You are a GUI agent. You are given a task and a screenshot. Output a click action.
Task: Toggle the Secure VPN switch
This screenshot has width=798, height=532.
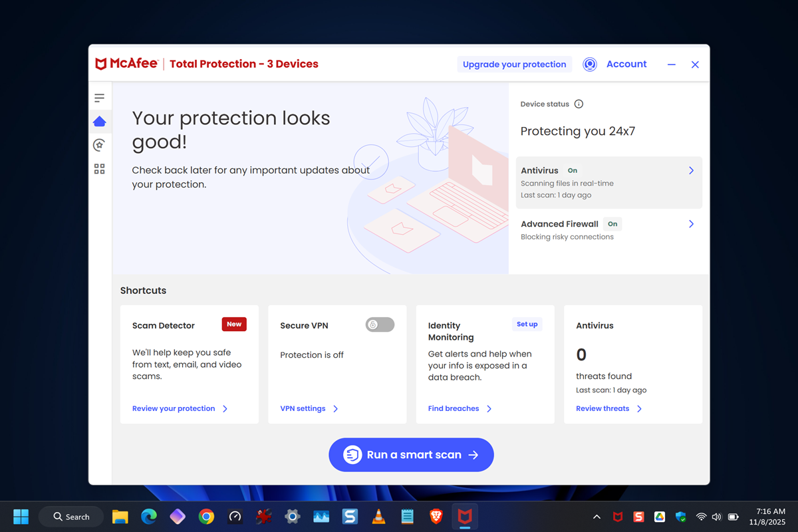(380, 325)
